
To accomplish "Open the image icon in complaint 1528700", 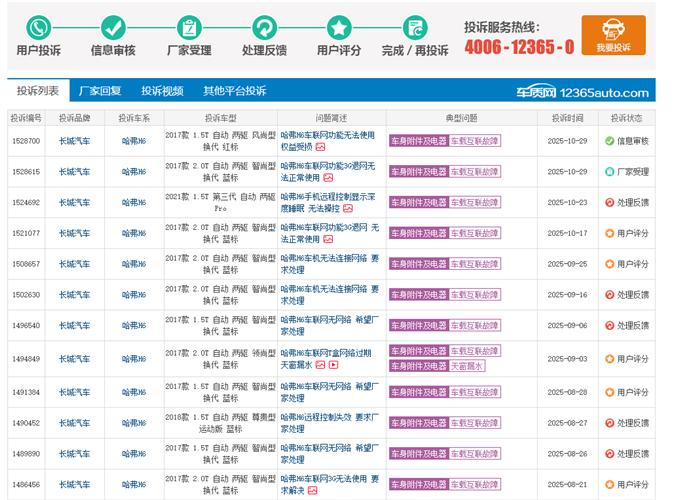I will tap(321, 147).
